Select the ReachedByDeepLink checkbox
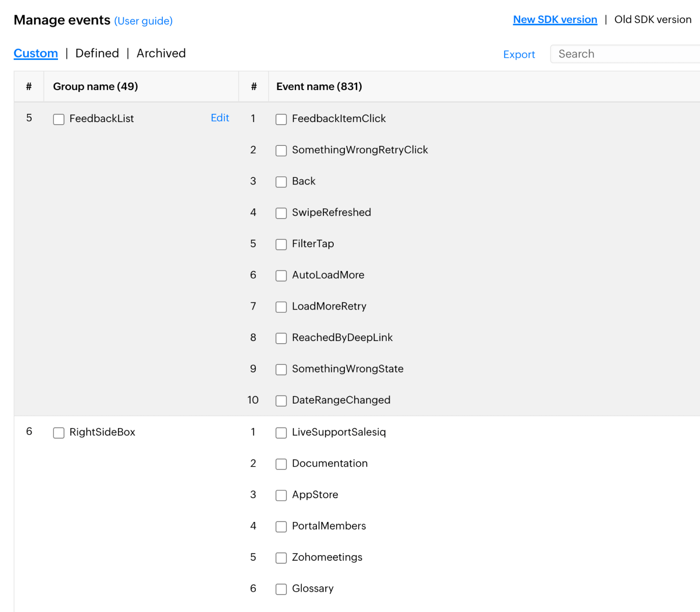The image size is (700, 612). pos(281,338)
